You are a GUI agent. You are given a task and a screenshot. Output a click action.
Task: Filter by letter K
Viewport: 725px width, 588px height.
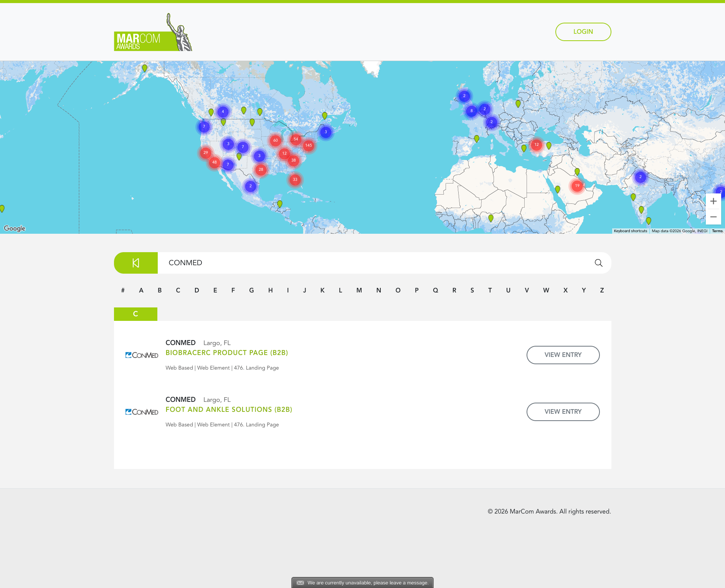[x=322, y=291]
